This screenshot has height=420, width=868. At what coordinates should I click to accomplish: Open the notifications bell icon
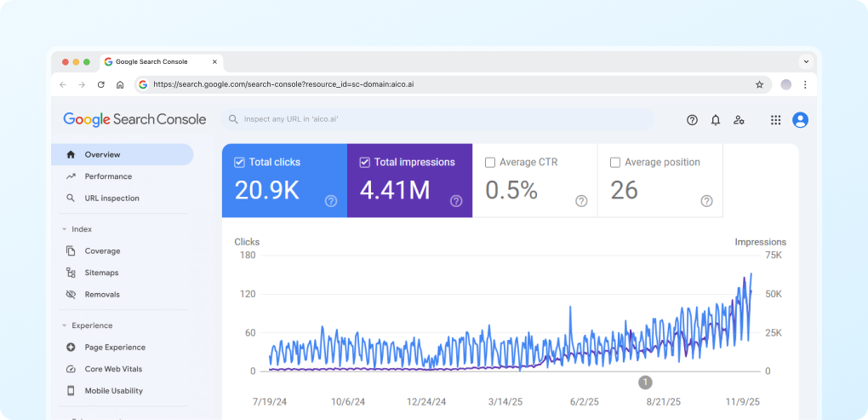point(716,120)
